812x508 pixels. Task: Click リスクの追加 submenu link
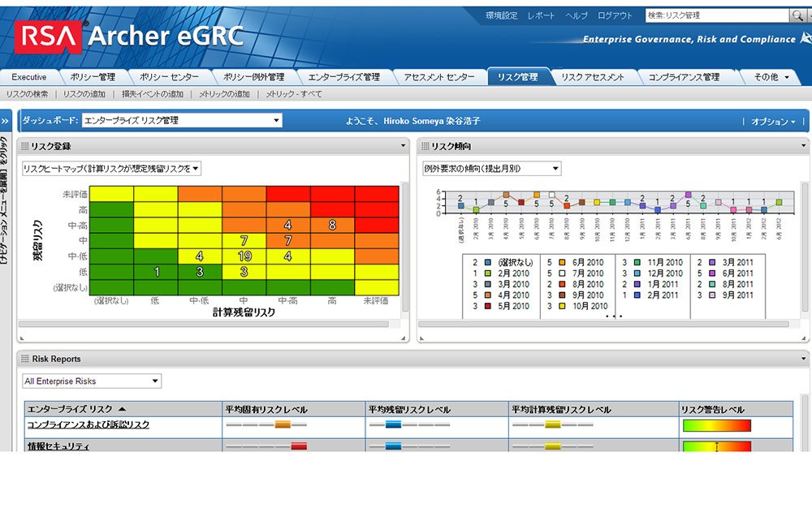pos(84,94)
